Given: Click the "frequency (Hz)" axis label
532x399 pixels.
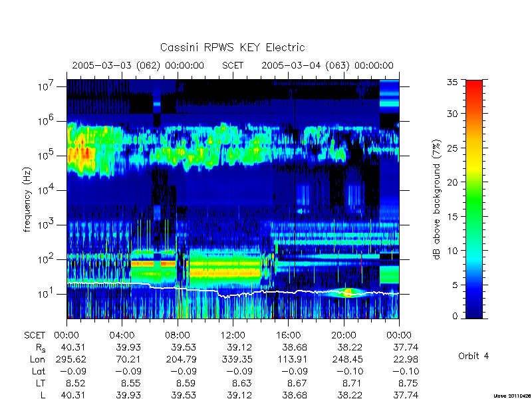Looking at the screenshot, I should tap(28, 199).
